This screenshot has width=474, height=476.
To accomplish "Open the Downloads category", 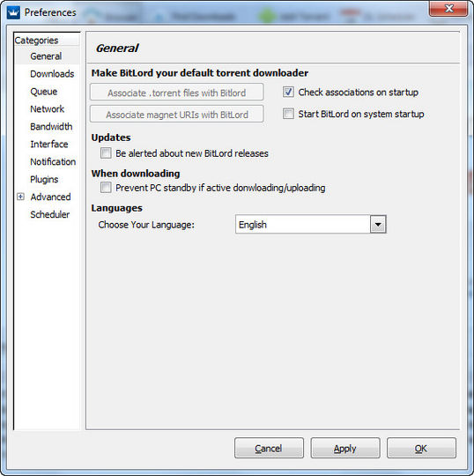I will click(x=52, y=74).
